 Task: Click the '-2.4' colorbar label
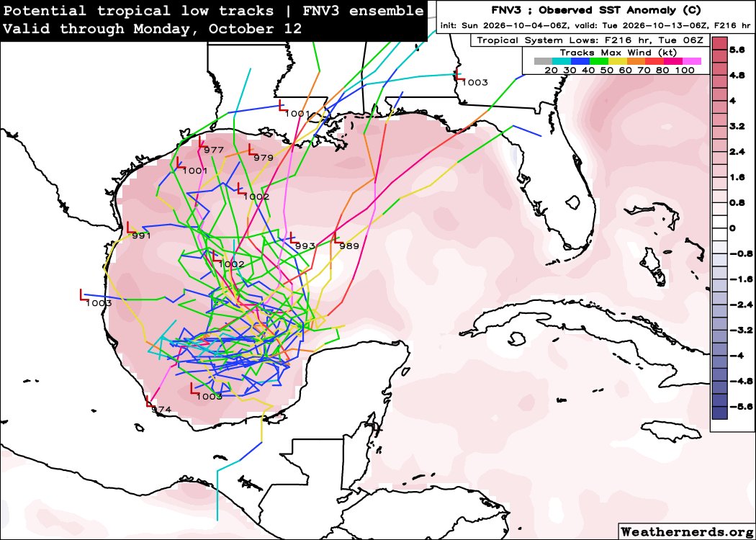(741, 305)
